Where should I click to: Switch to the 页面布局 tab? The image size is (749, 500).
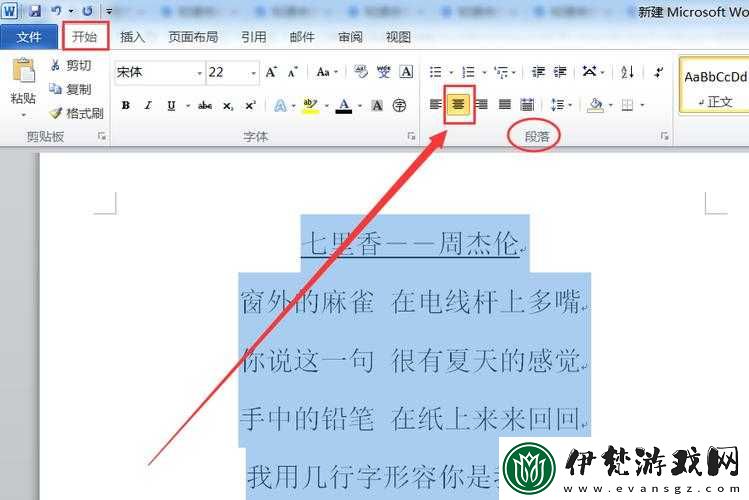pos(193,37)
